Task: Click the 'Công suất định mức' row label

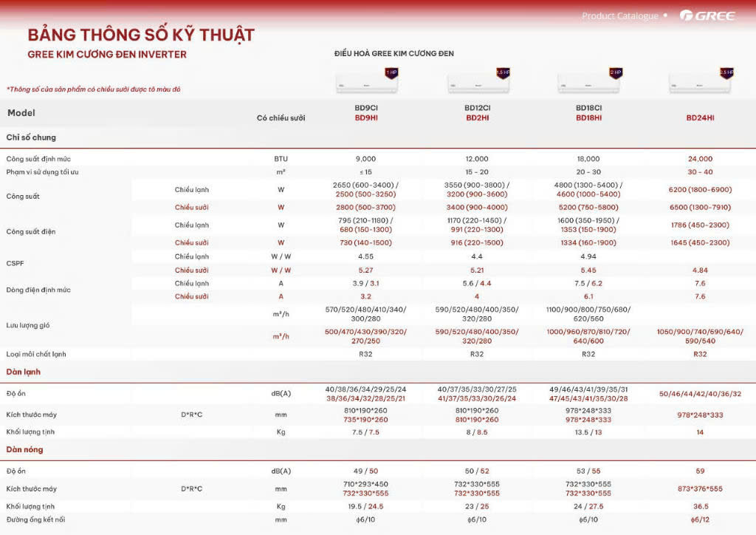Action: click(x=38, y=159)
